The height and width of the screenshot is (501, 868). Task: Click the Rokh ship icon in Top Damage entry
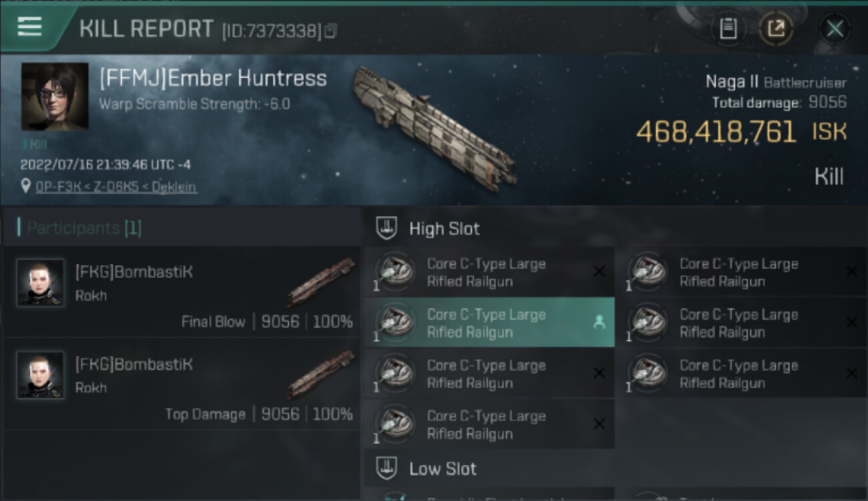pos(321,374)
